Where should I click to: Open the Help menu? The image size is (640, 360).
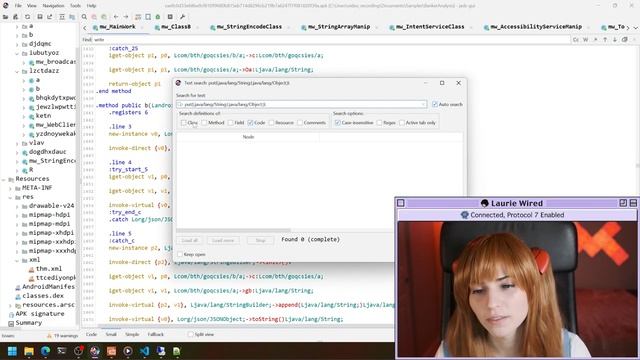(91, 6)
